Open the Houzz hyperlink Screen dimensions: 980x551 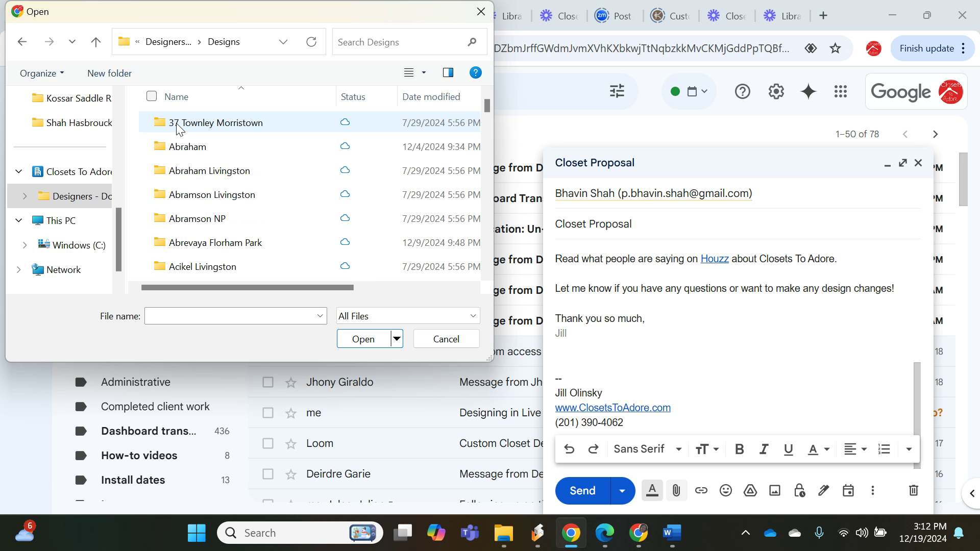coord(714,259)
